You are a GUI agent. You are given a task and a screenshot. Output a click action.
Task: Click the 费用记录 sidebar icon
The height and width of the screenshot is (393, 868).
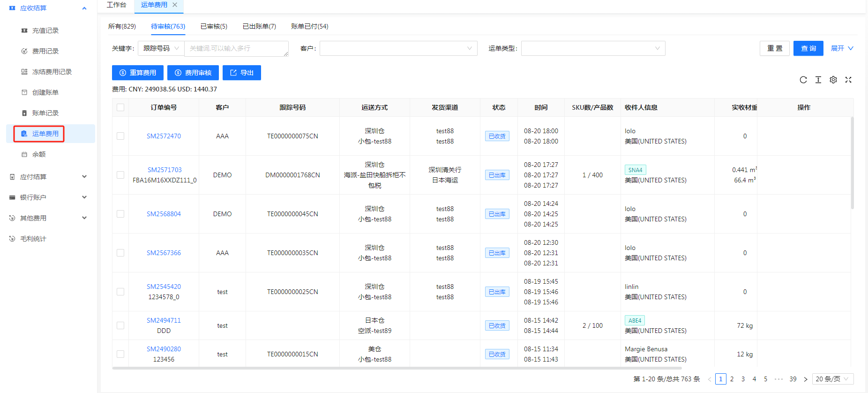[24, 51]
